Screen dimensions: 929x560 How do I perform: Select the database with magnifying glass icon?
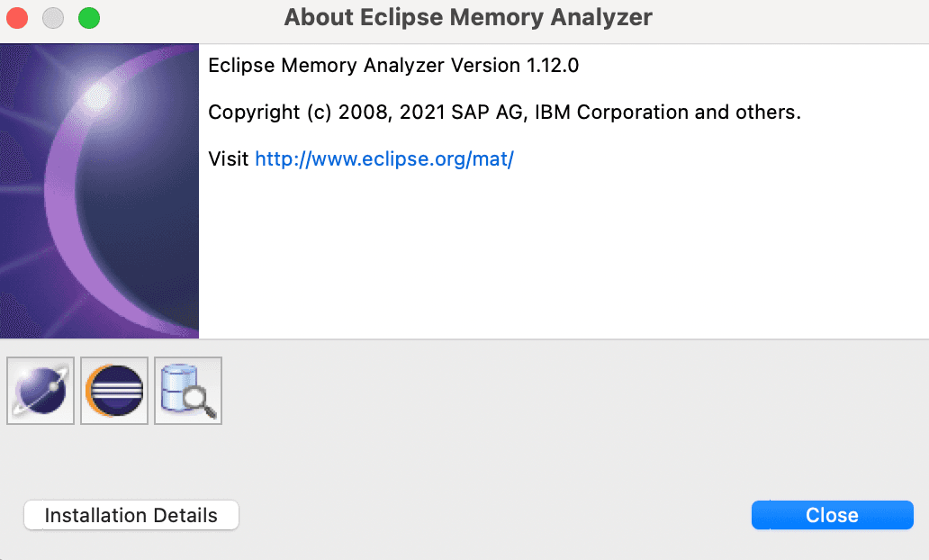click(x=188, y=391)
